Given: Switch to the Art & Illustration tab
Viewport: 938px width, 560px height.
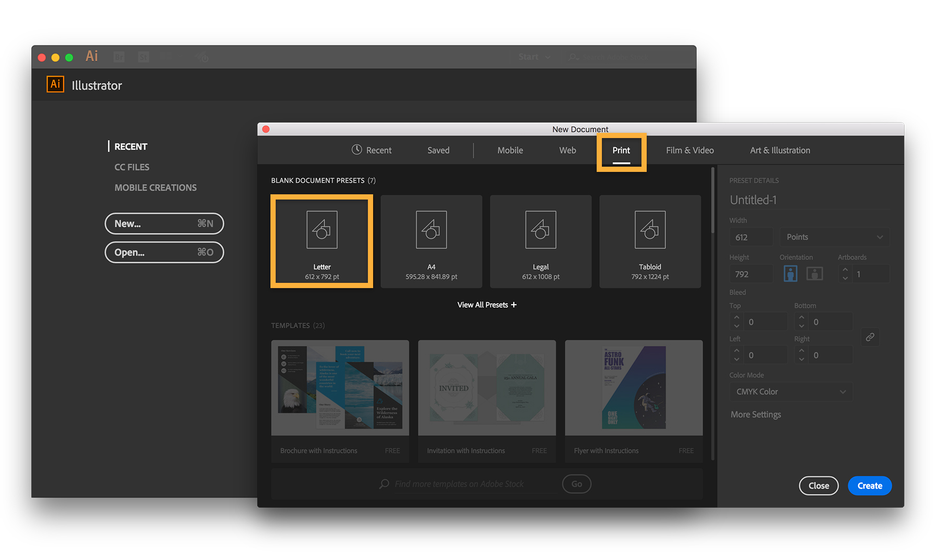Looking at the screenshot, I should click(x=780, y=150).
